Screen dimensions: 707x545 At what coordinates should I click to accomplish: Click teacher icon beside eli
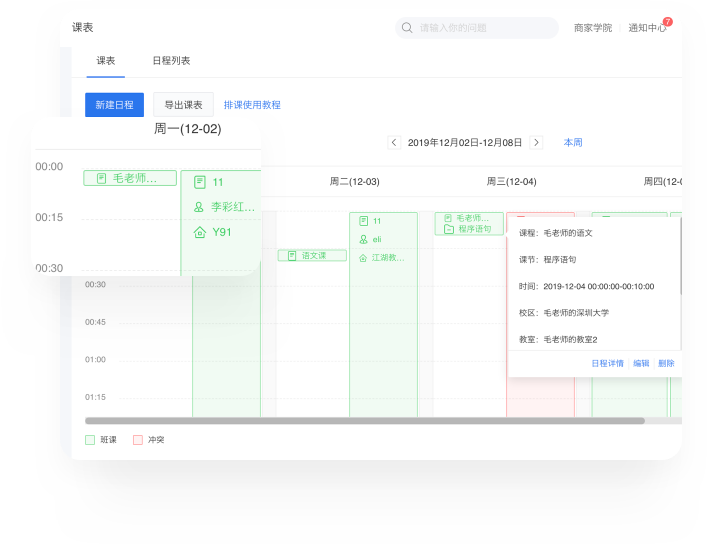click(363, 239)
